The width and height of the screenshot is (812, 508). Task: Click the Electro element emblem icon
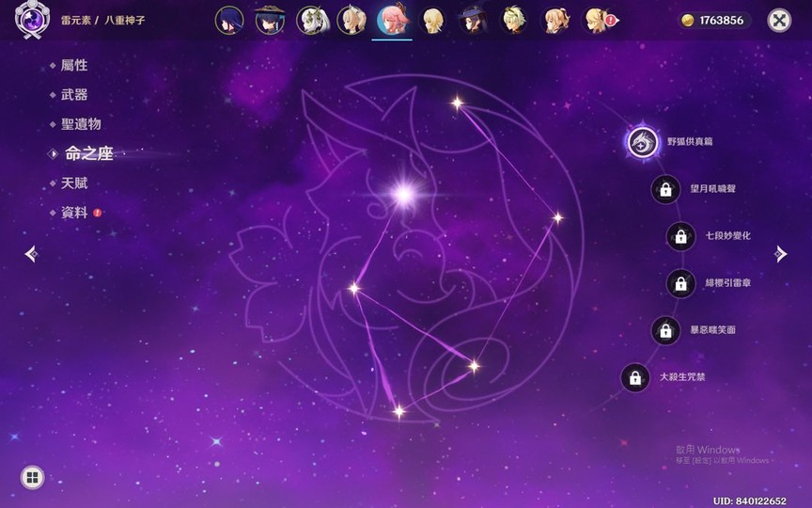point(32,20)
